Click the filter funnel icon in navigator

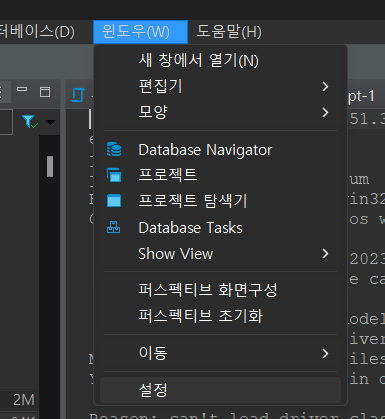(29, 122)
